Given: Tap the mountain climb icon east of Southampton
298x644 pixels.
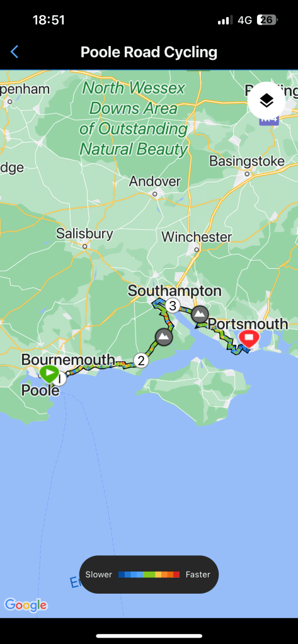Looking at the screenshot, I should (200, 315).
